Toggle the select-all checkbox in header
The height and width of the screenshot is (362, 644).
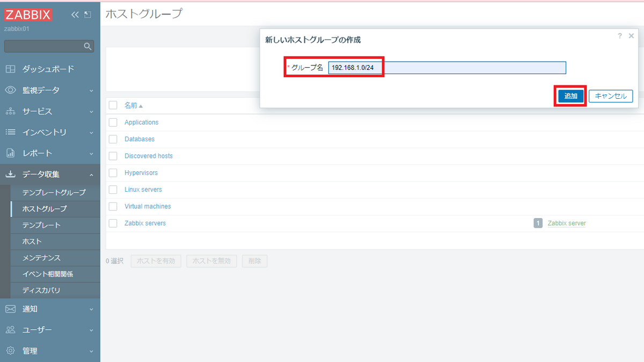[x=113, y=105]
